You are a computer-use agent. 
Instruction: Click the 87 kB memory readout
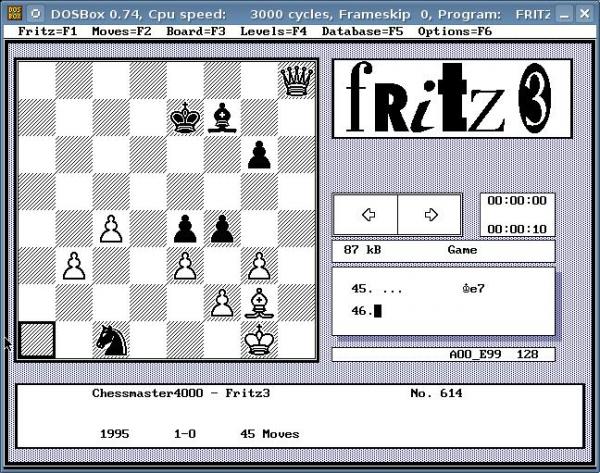[362, 250]
